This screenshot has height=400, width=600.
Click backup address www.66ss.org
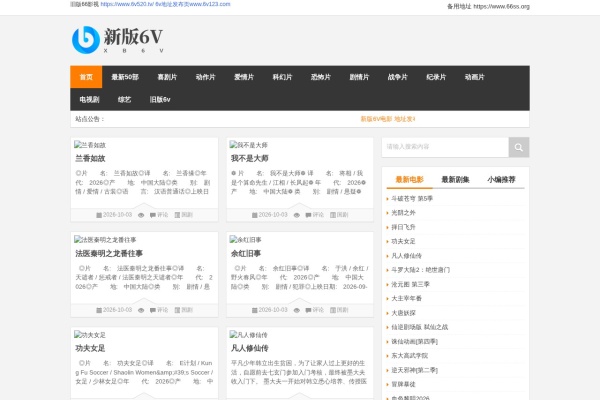point(502,7)
